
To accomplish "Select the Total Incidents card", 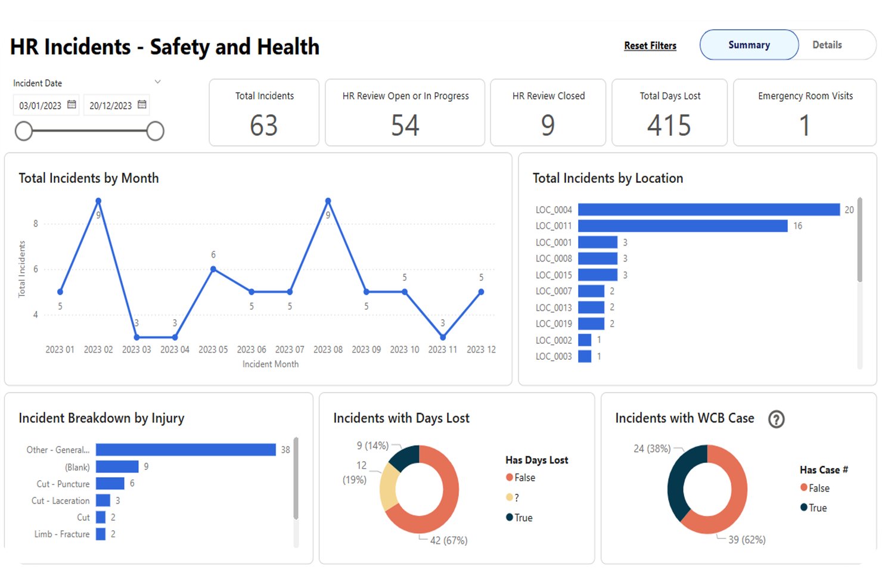I will click(264, 113).
